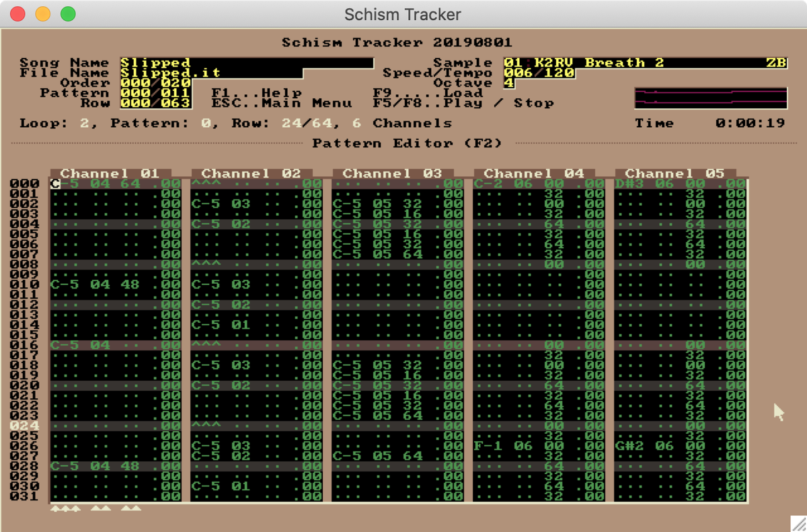
Task: Click the highlighted row number 024
Action: click(25, 426)
